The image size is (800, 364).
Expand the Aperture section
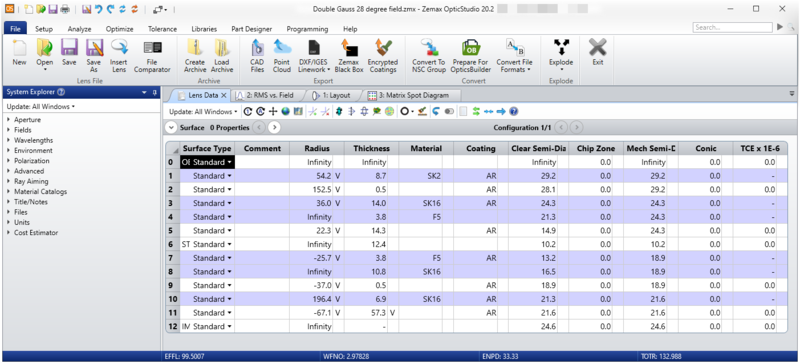tap(9, 119)
